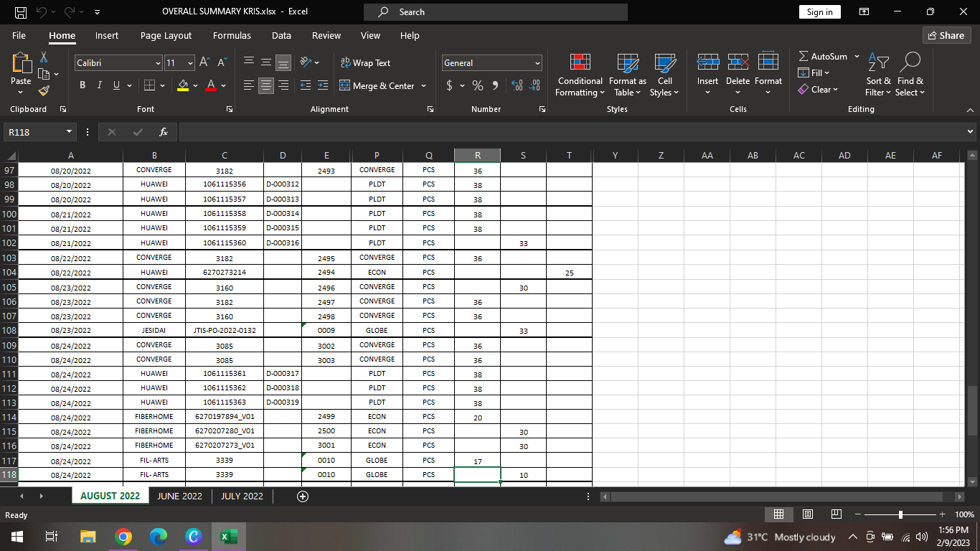
Task: Open the Formulas ribbon tab
Action: point(232,36)
